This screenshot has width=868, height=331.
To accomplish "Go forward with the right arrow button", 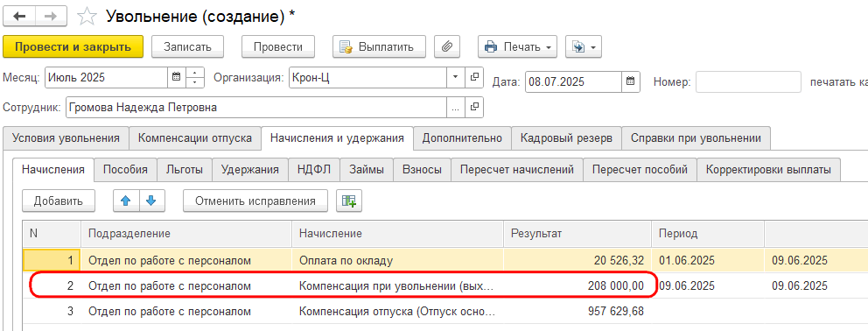I will pyautogui.click(x=51, y=16).
